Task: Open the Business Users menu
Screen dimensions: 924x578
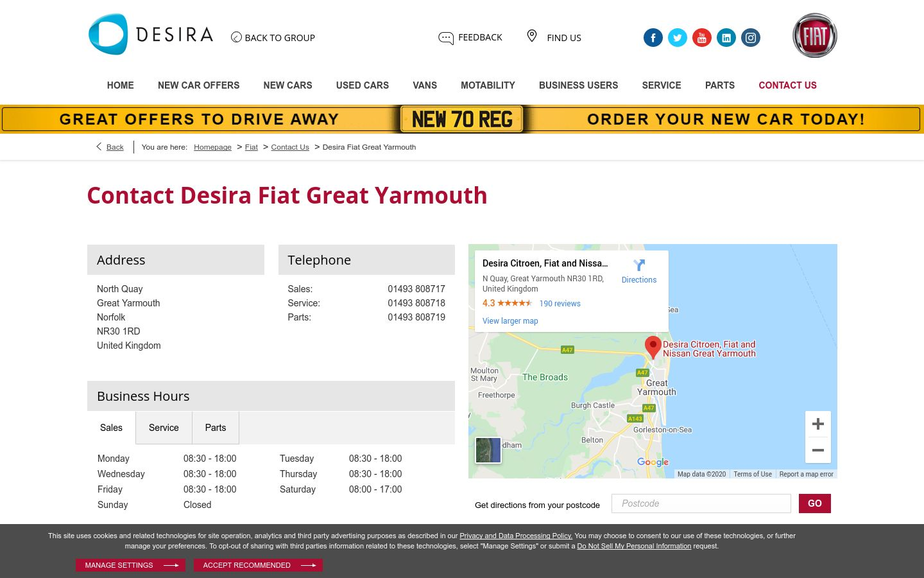Action: click(x=578, y=85)
